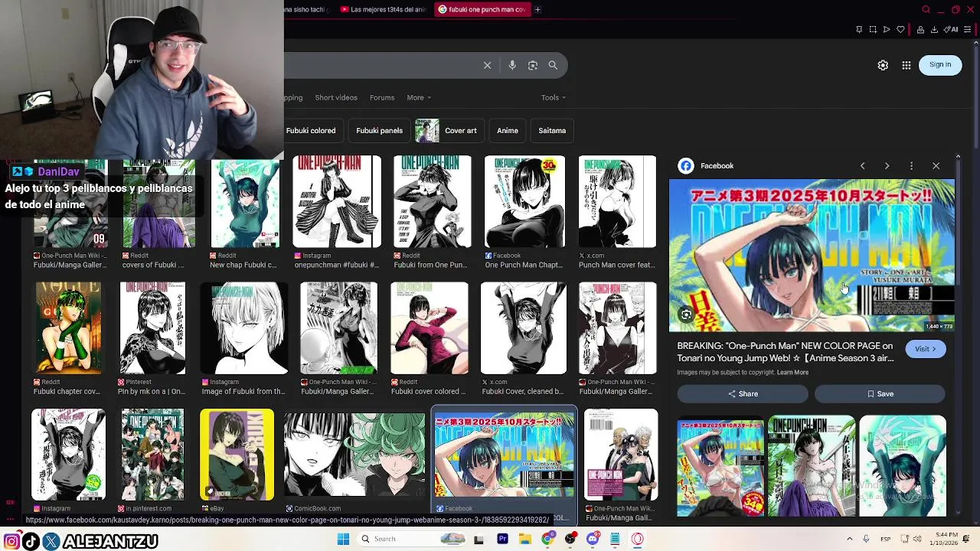The image size is (980, 551).
Task: Clear the Google search box text
Action: point(487,65)
